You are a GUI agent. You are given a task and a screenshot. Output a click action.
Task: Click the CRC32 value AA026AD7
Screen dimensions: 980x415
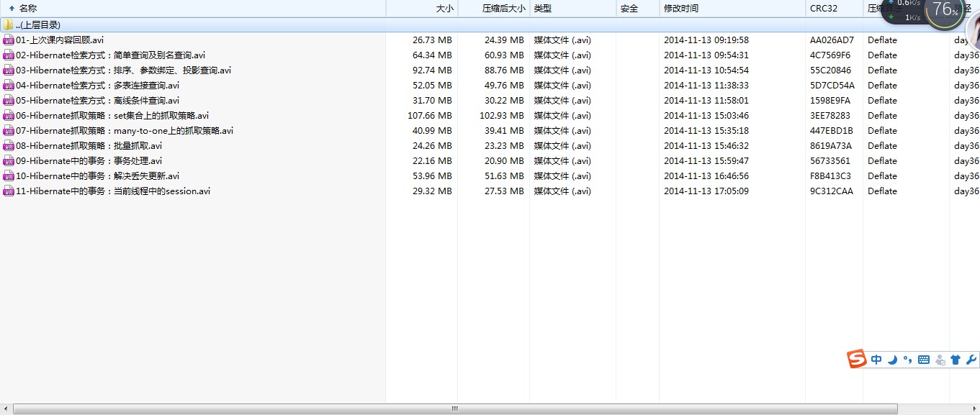(832, 40)
